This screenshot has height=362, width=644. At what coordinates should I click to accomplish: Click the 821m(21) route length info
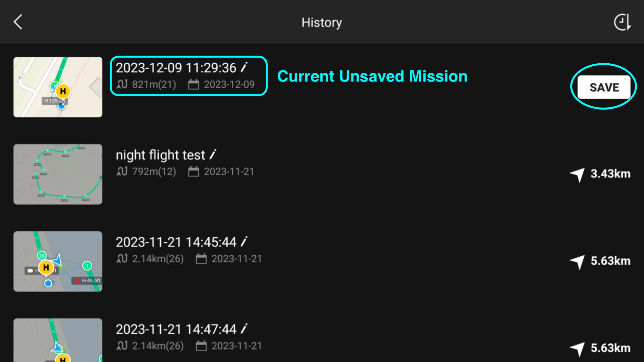(146, 84)
